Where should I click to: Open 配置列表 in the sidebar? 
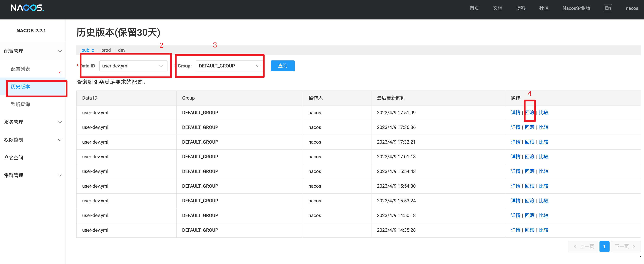pyautogui.click(x=20, y=69)
